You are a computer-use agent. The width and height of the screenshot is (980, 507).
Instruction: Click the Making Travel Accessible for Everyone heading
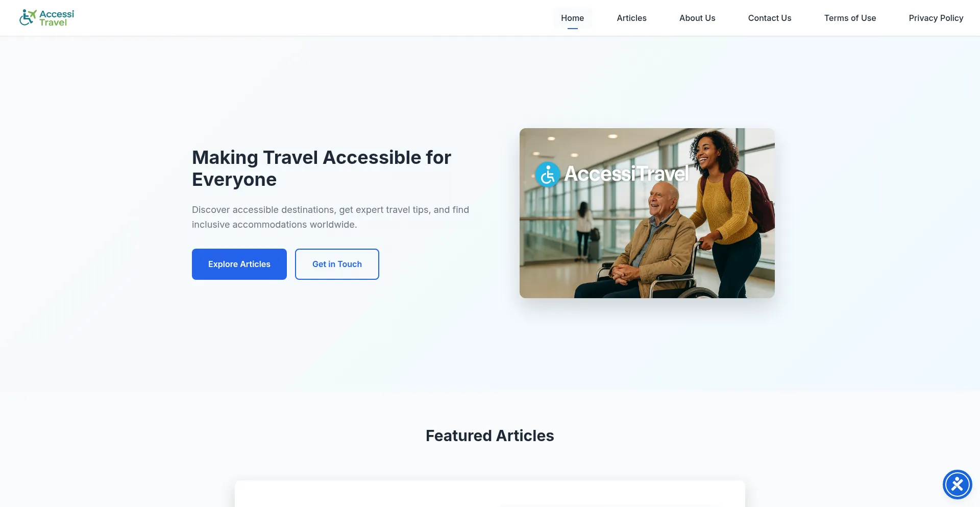coord(322,168)
